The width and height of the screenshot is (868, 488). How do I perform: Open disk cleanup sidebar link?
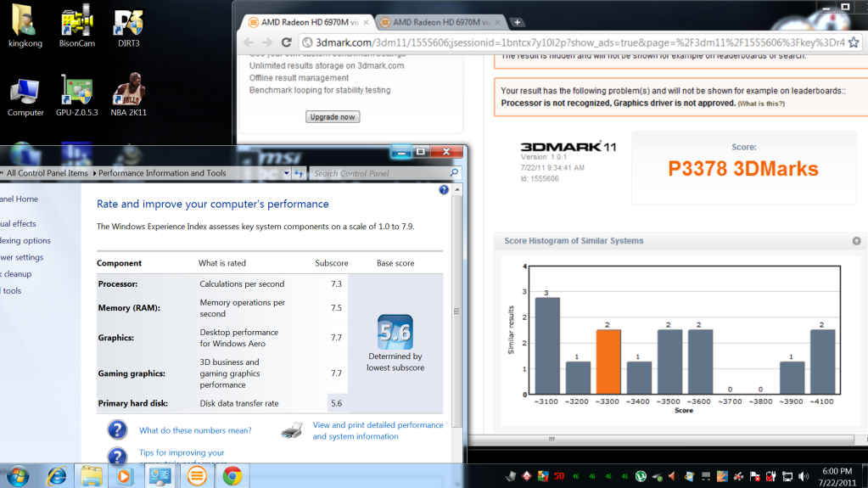pos(15,273)
